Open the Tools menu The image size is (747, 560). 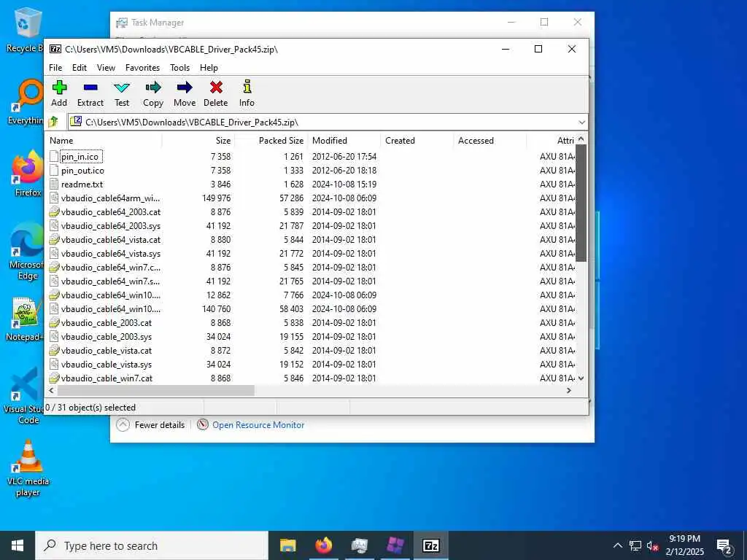pyautogui.click(x=179, y=68)
